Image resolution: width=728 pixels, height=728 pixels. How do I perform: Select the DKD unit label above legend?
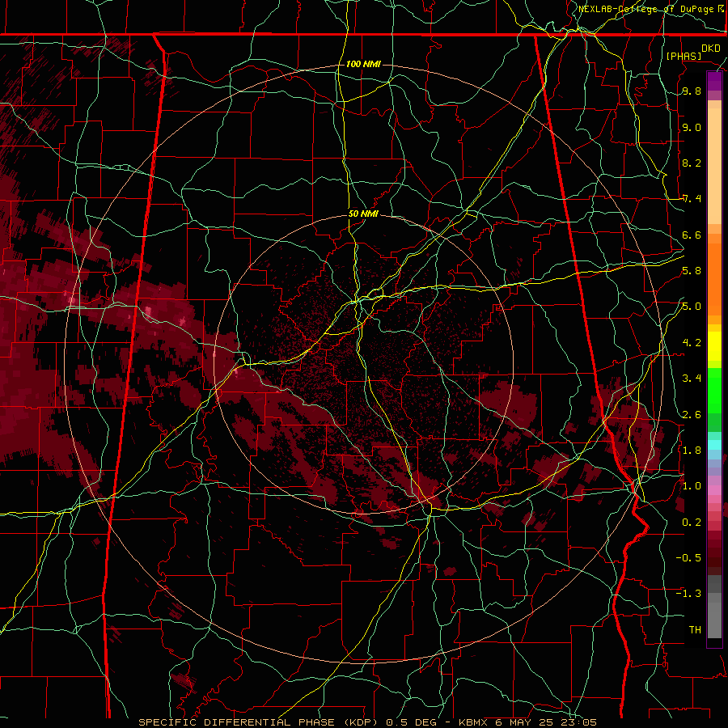710,49
